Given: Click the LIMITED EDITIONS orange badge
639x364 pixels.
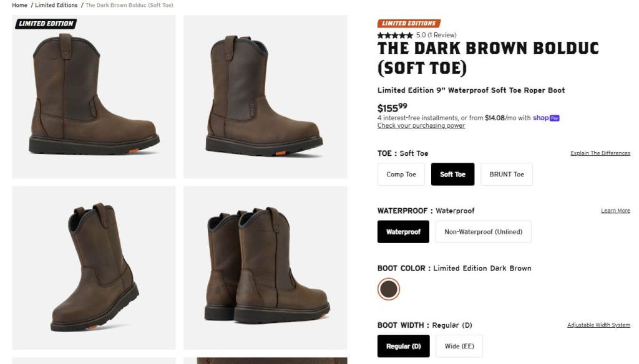Looking at the screenshot, I should pyautogui.click(x=409, y=22).
